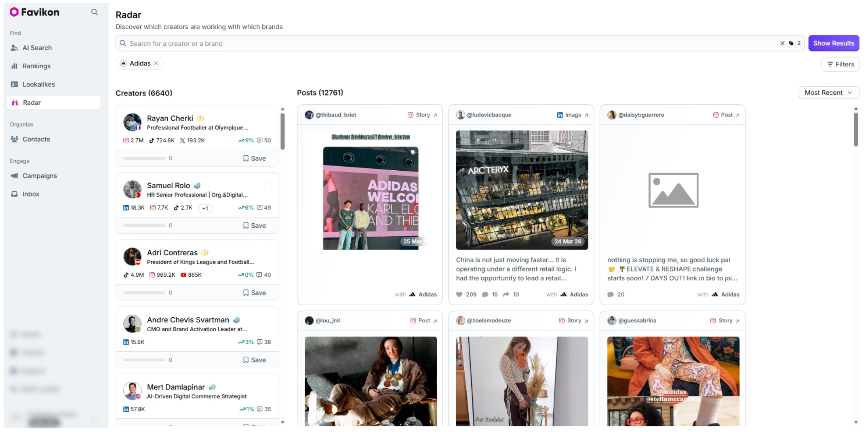Save Samuel Rolo to a list
Image resolution: width=868 pixels, height=432 pixels.
pyautogui.click(x=255, y=226)
